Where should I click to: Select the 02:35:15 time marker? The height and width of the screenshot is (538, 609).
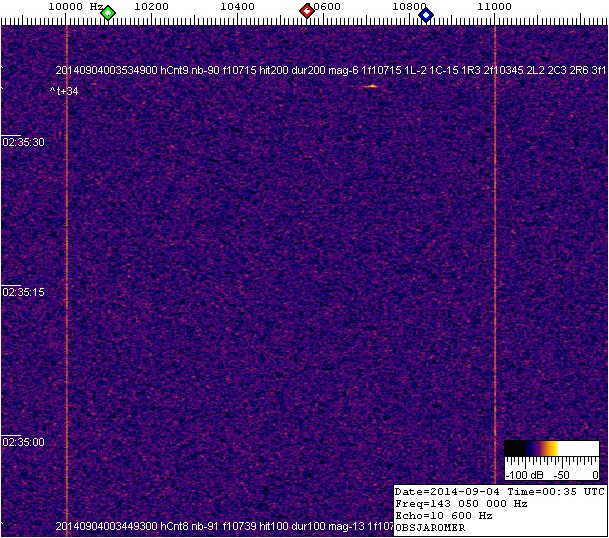click(24, 292)
